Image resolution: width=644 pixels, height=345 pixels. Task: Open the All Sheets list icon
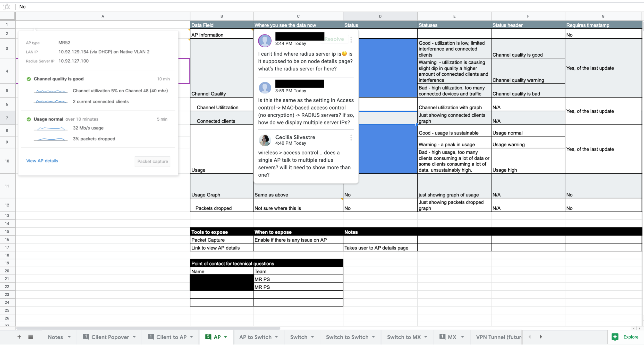[x=31, y=337]
